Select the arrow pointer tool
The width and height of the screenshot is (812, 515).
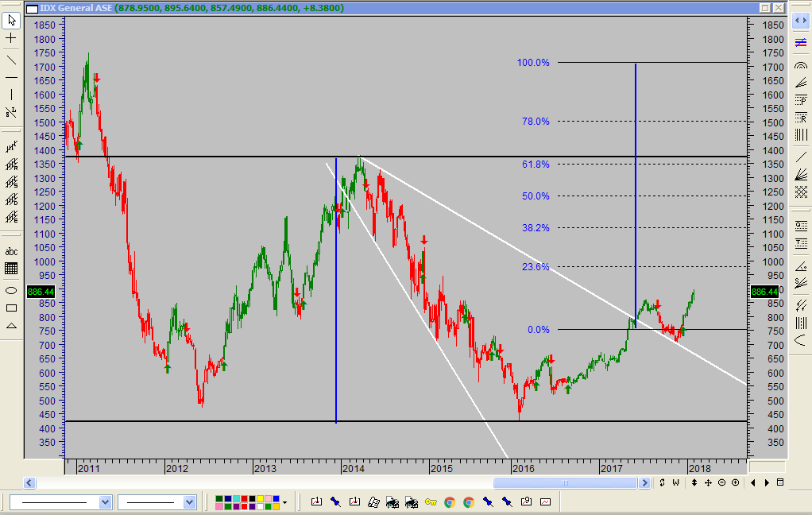pos(11,20)
